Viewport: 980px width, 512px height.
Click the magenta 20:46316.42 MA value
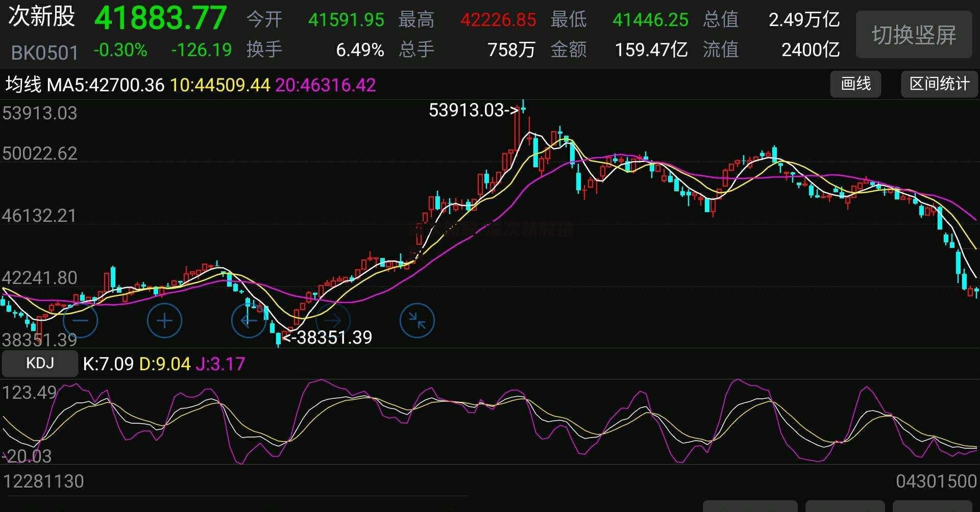[x=326, y=85]
